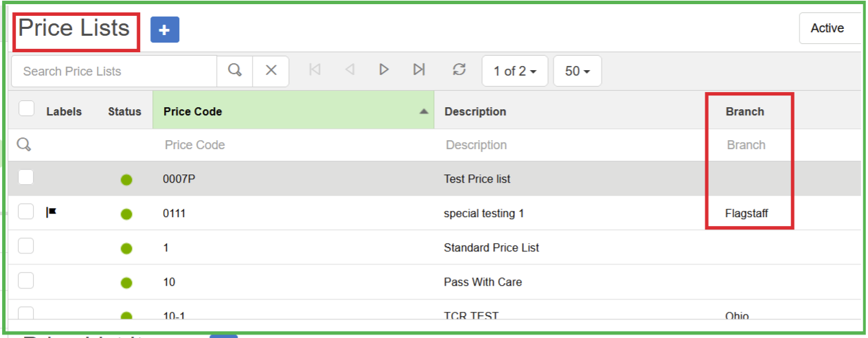Viewport: 868px width, 338px height.
Task: Toggle the select-all checkbox in header
Action: point(26,109)
